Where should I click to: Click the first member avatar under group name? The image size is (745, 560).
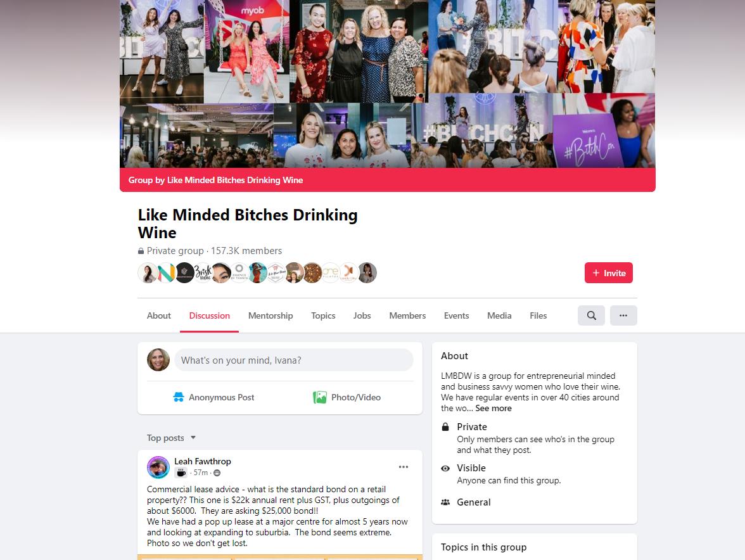tap(148, 272)
